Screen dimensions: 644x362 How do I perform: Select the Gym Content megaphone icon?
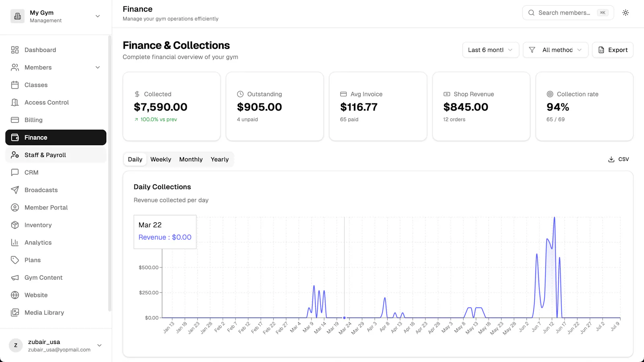click(15, 278)
